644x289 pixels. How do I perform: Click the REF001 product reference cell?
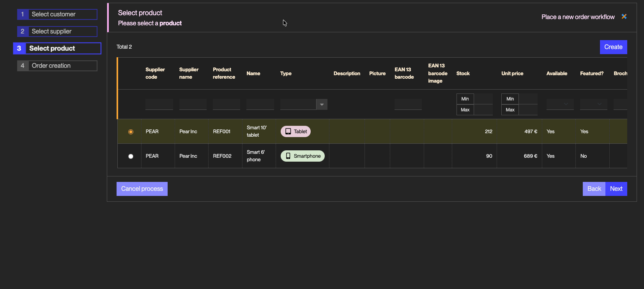tap(225, 132)
